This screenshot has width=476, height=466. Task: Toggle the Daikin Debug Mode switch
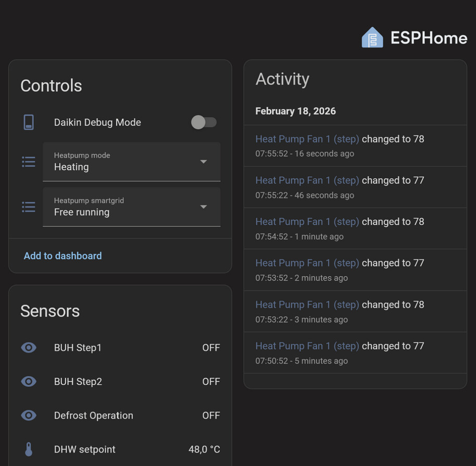point(204,122)
